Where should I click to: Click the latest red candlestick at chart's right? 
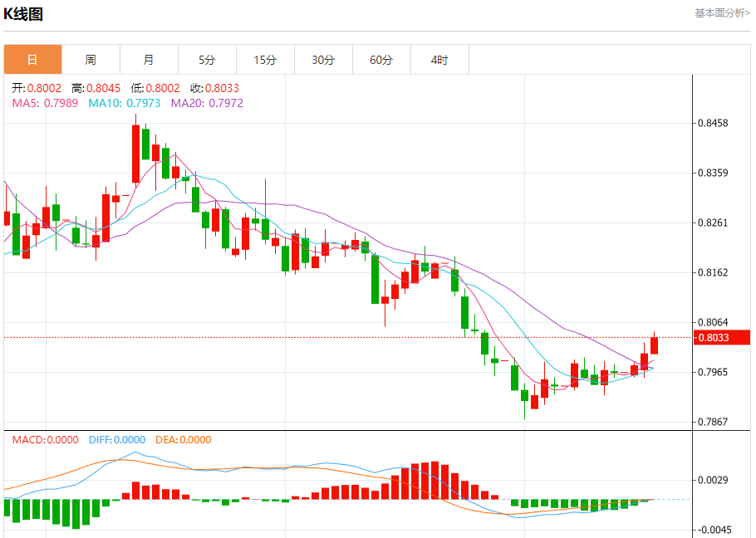click(655, 345)
